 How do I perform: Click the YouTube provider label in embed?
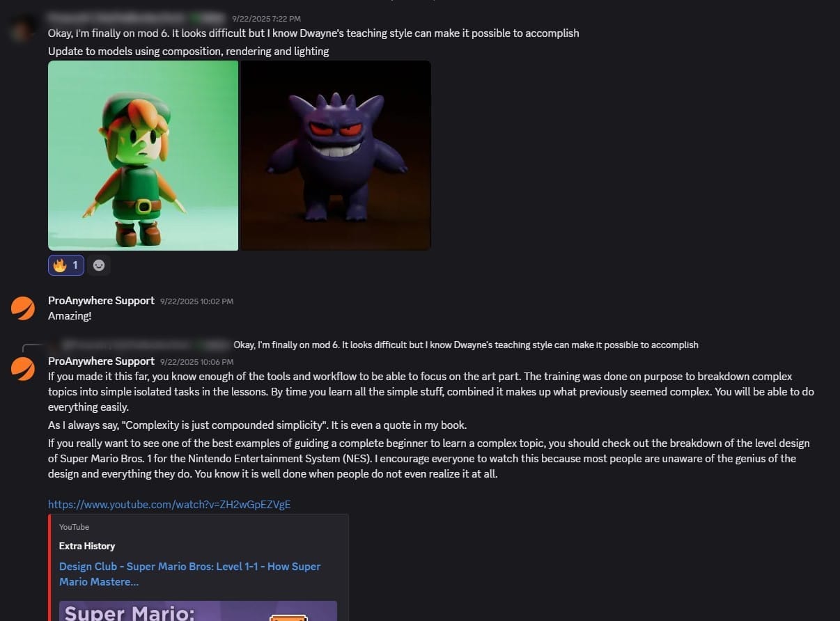click(74, 527)
